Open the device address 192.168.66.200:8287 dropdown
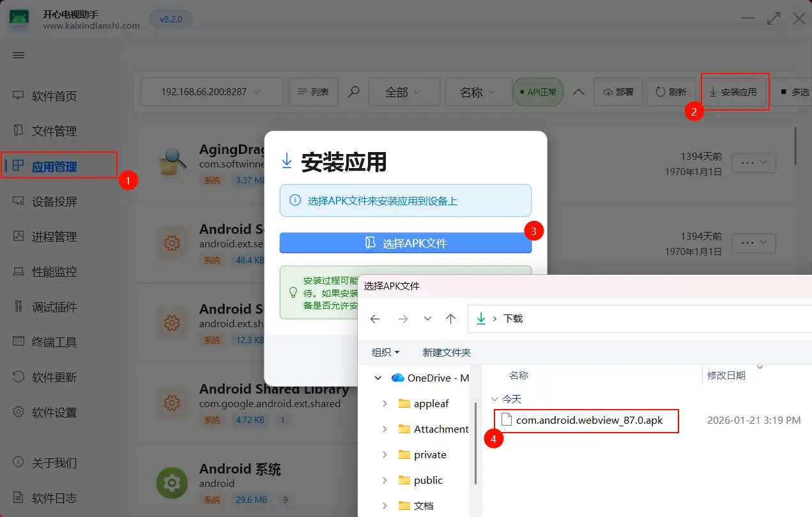The width and height of the screenshot is (812, 517). [x=211, y=91]
